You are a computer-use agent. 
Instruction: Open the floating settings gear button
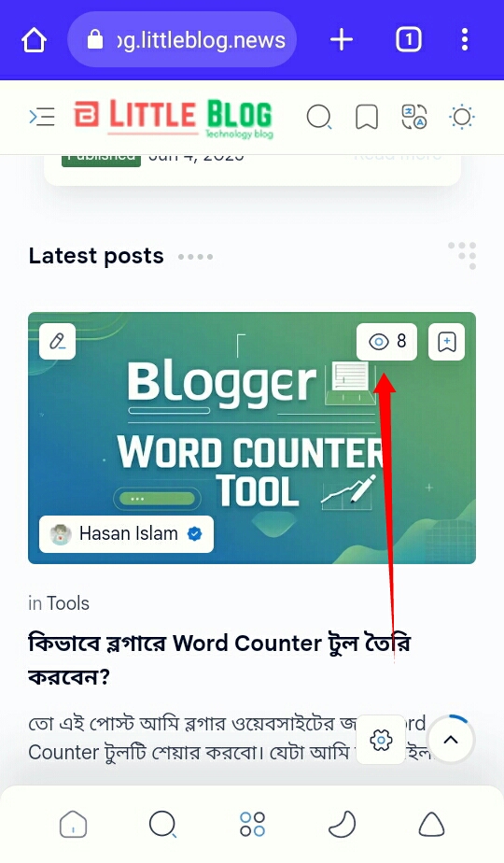(x=381, y=739)
